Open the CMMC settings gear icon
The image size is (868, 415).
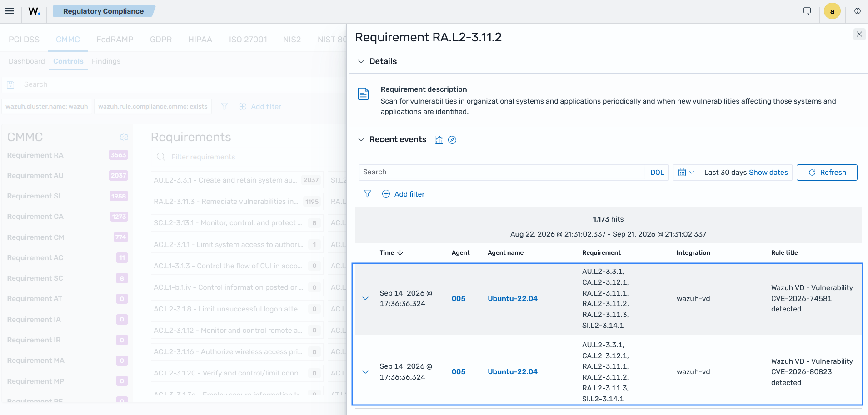[x=124, y=137]
